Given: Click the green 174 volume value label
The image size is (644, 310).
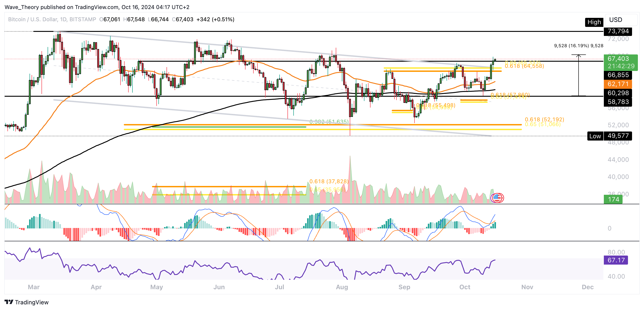Looking at the screenshot, I should pos(613,199).
